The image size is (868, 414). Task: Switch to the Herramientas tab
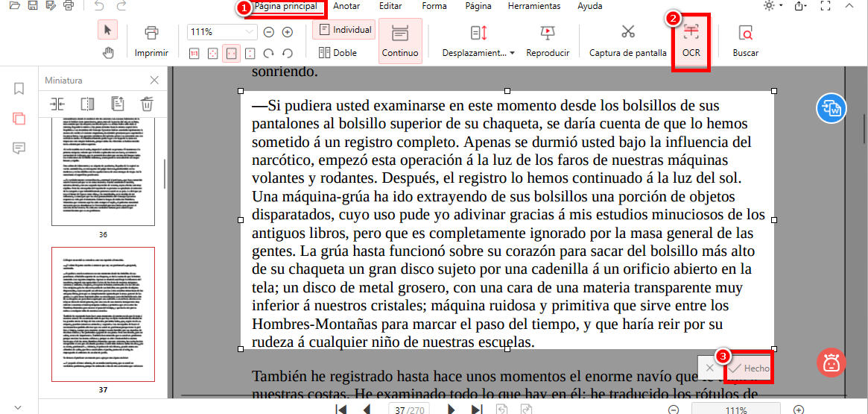533,6
